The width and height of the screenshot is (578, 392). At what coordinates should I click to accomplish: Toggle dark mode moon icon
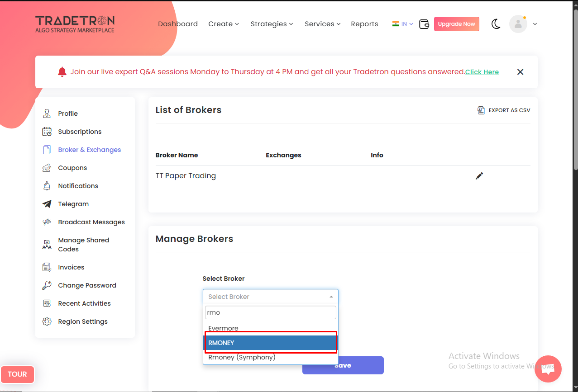[496, 24]
